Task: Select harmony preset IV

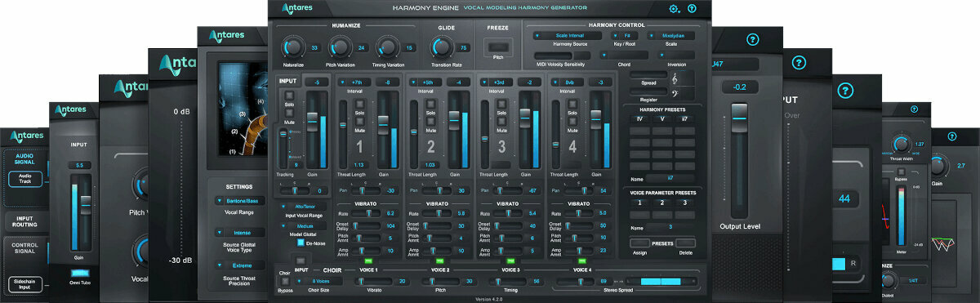Action: 639,118
